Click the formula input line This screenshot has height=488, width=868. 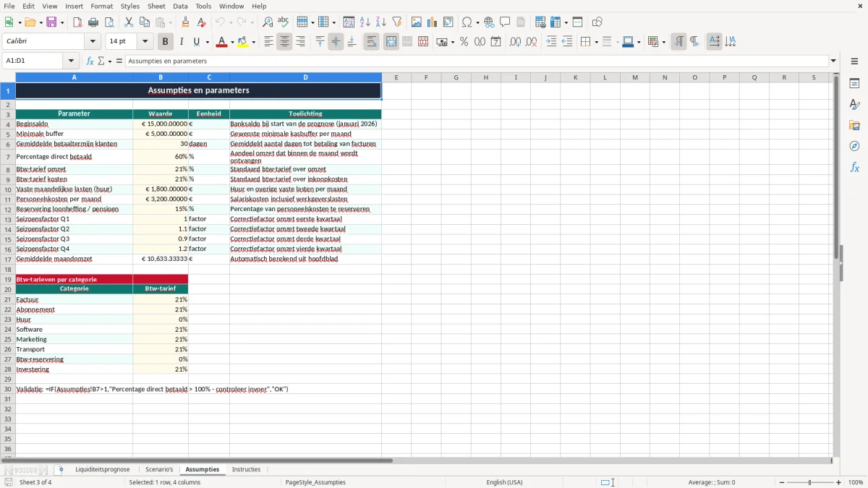pyautogui.click(x=477, y=61)
